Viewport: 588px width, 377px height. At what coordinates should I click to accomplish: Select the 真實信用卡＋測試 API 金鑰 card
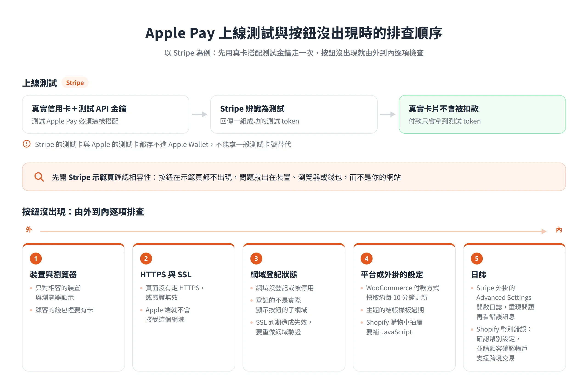pos(106,114)
